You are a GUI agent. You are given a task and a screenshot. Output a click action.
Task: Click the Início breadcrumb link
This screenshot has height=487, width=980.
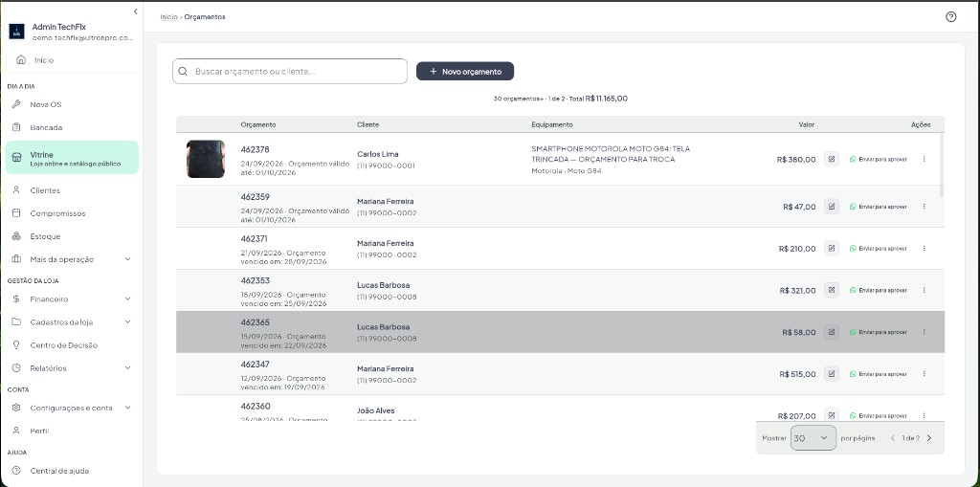tap(168, 17)
